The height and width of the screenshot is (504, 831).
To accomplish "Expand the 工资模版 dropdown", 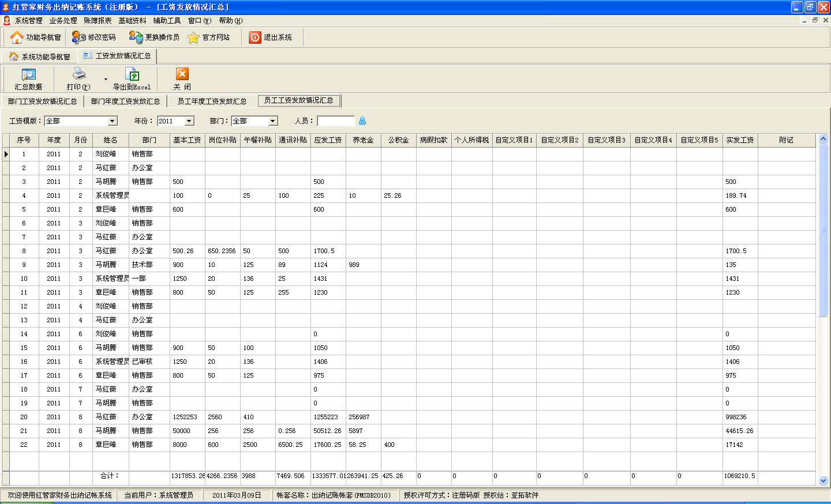I will coord(113,121).
